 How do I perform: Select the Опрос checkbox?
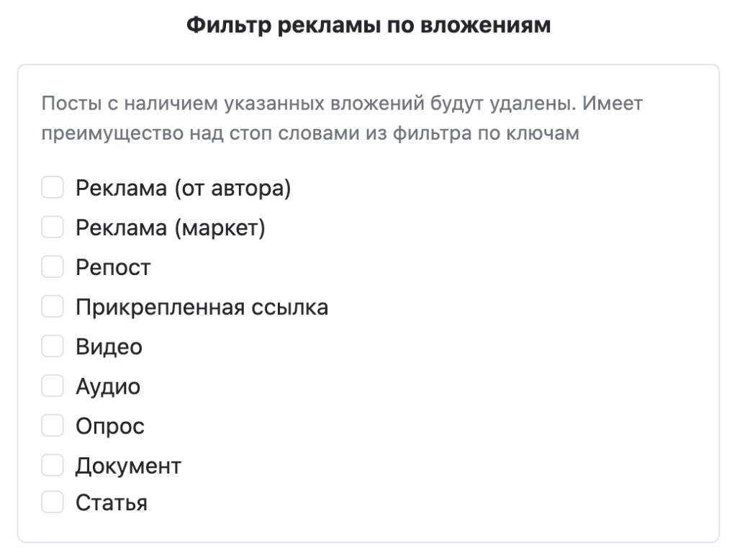[x=53, y=426]
